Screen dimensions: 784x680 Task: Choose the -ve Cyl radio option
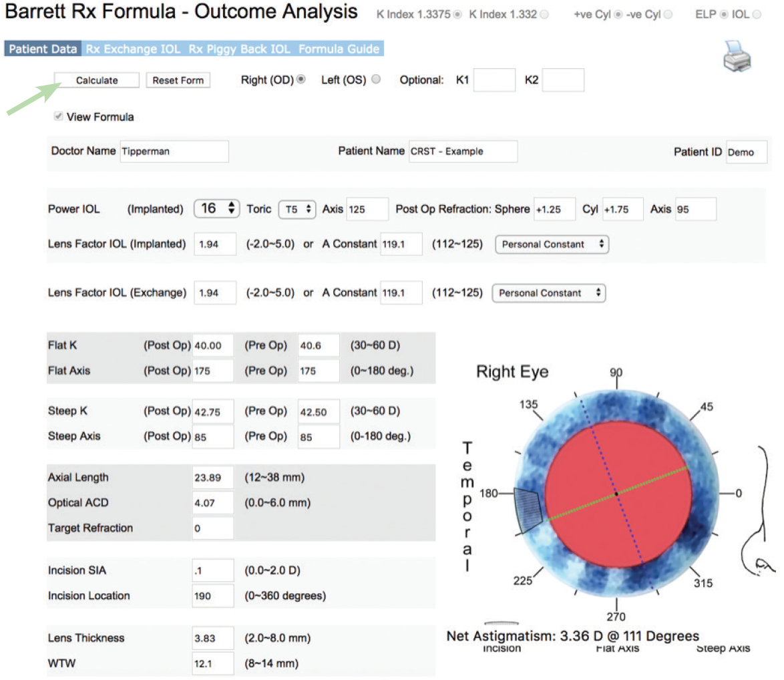point(668,15)
